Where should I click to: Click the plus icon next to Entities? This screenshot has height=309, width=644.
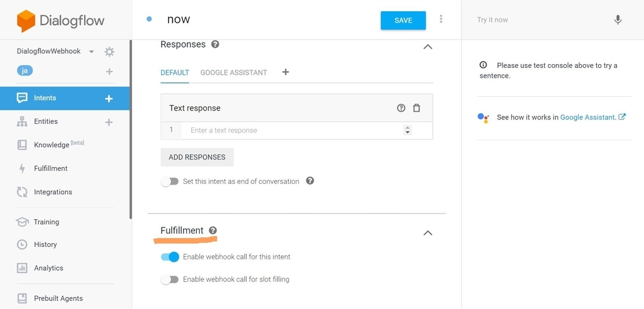(x=109, y=122)
